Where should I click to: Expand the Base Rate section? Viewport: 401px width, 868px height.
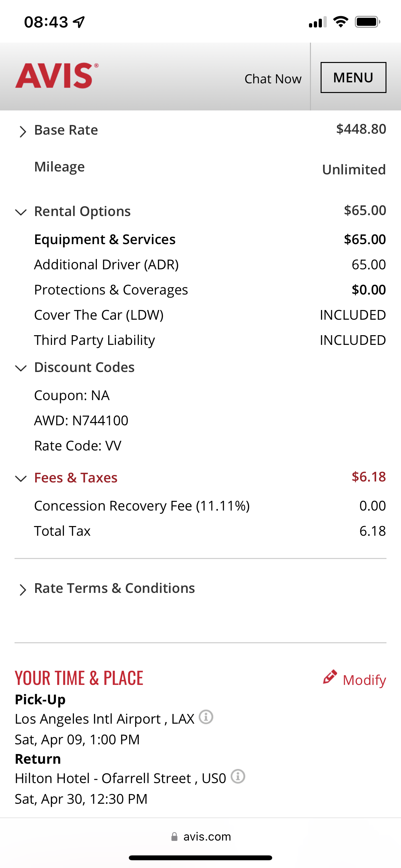(22, 131)
